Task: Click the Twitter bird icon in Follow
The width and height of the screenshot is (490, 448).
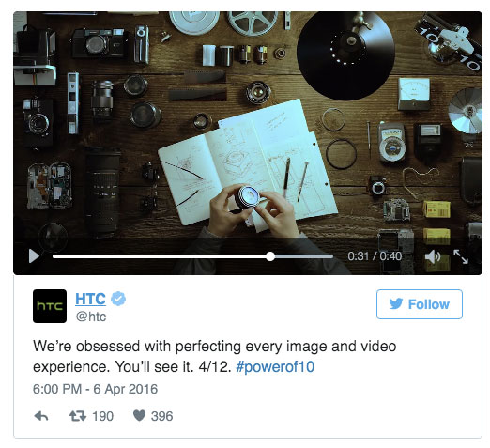Action: (x=396, y=303)
